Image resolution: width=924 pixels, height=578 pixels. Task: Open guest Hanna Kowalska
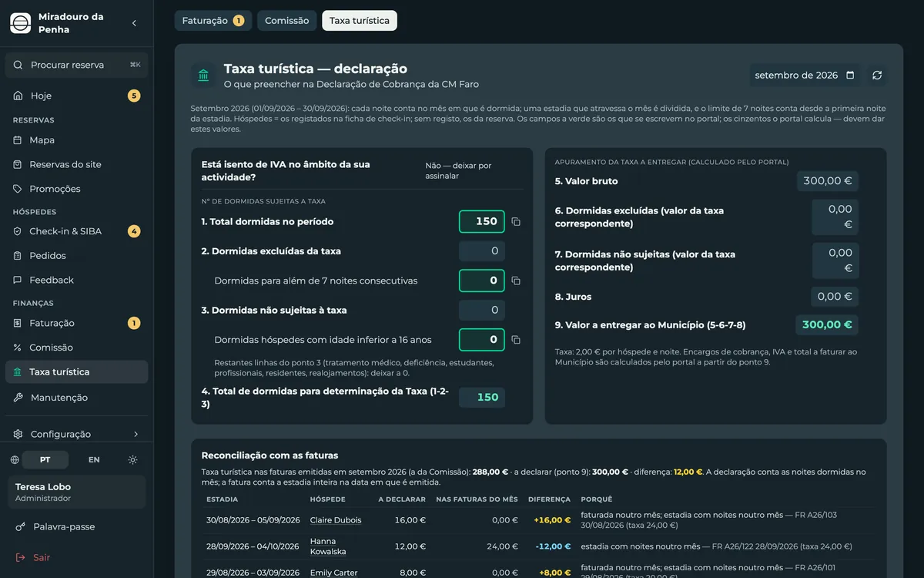pyautogui.click(x=328, y=546)
